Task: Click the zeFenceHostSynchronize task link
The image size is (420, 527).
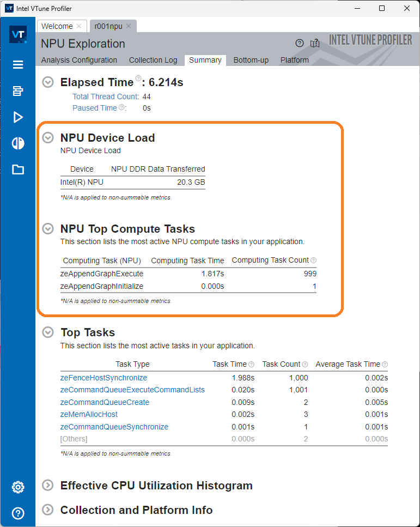Action: pos(104,378)
